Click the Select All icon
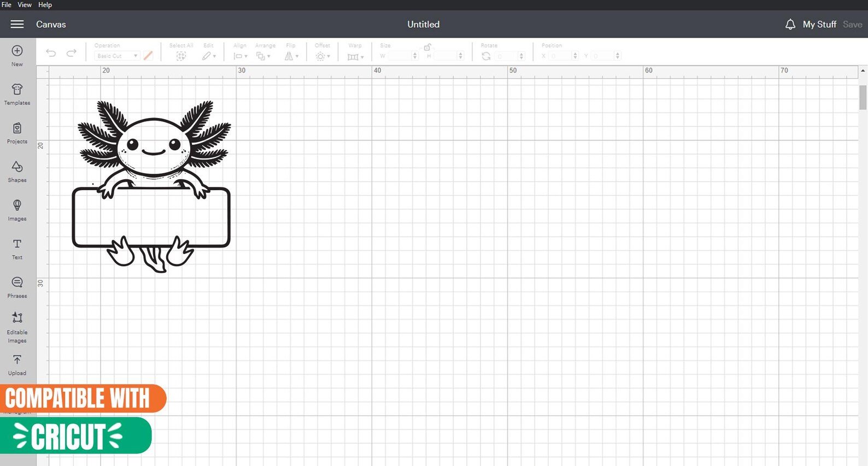This screenshot has height=466, width=868. pyautogui.click(x=181, y=56)
